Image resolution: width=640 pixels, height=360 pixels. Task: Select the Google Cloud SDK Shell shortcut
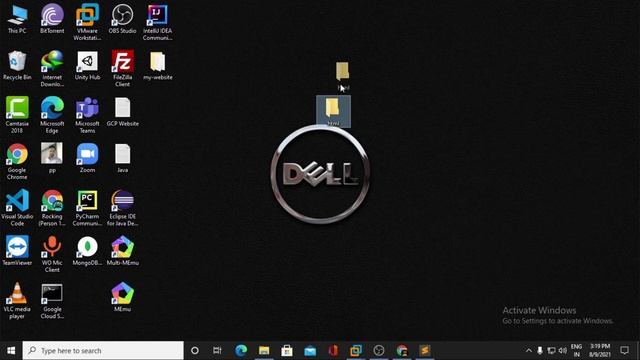point(52,301)
